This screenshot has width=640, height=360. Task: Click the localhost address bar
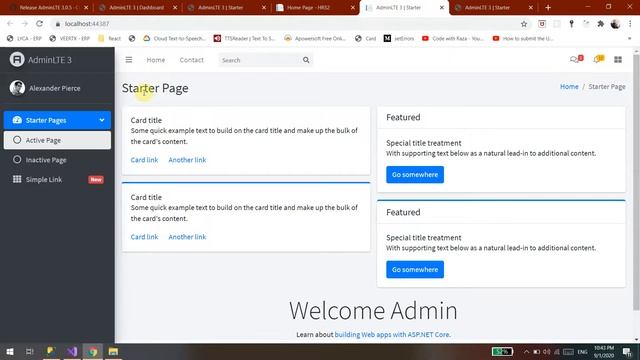click(286, 24)
